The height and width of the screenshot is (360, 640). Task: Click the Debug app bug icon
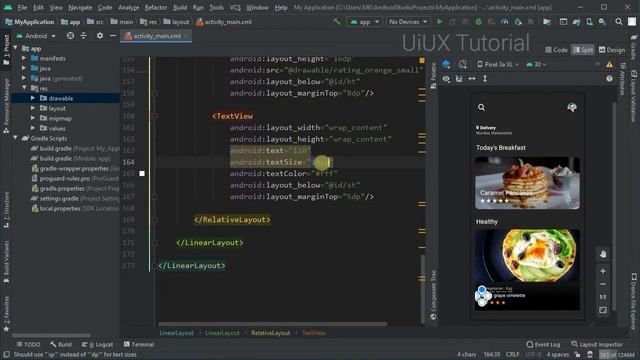(478, 22)
